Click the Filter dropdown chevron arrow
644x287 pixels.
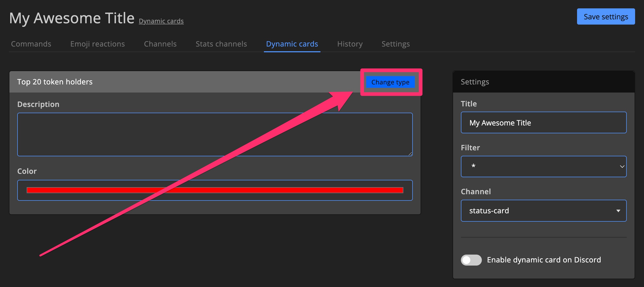(x=622, y=167)
